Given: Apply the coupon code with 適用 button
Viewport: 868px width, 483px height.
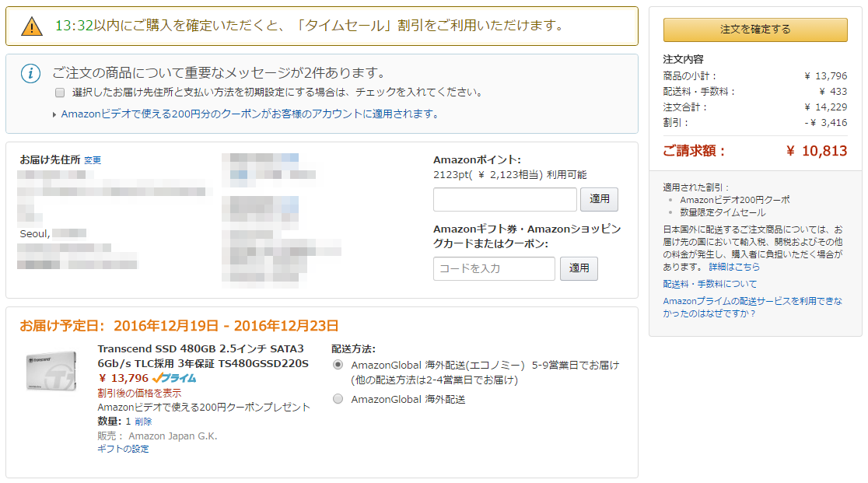Looking at the screenshot, I should 579,268.
